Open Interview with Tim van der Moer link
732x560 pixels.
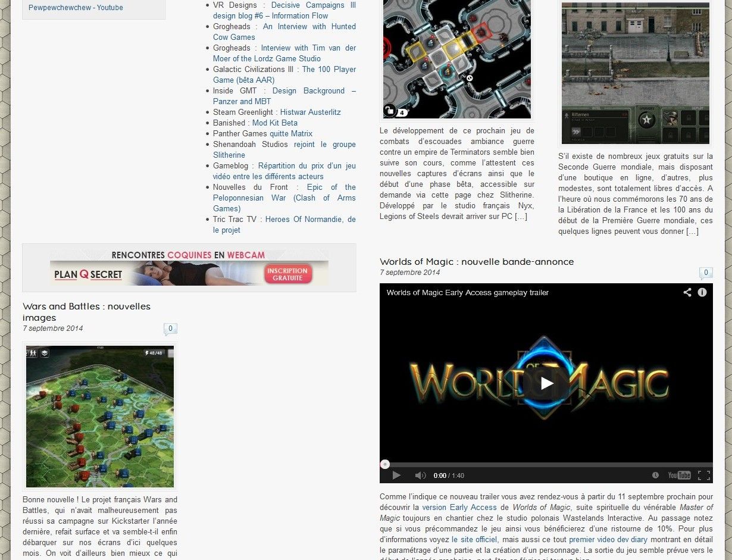pos(284,53)
